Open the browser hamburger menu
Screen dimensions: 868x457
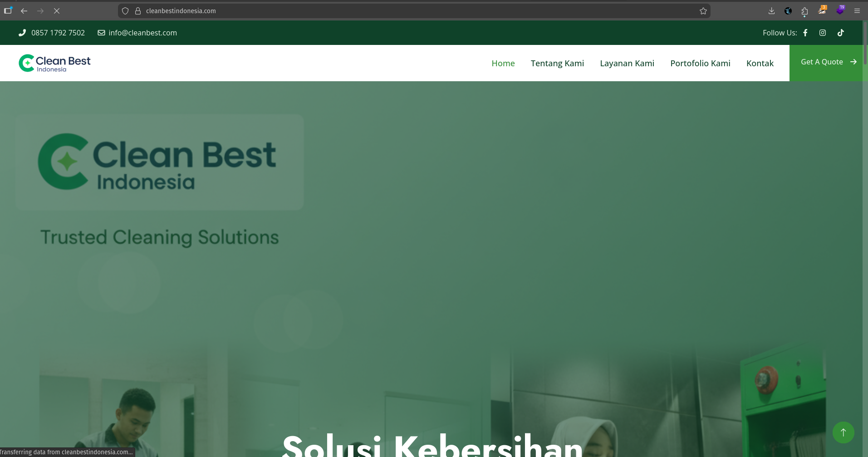click(x=857, y=11)
